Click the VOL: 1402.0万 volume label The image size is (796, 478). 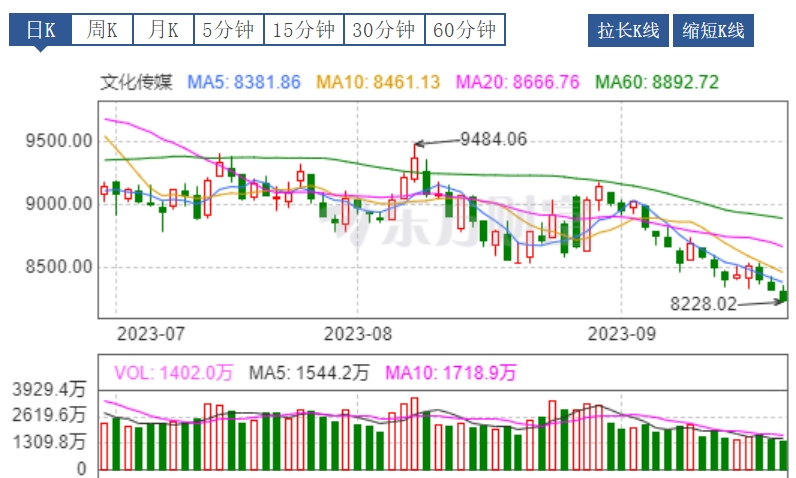click(173, 373)
